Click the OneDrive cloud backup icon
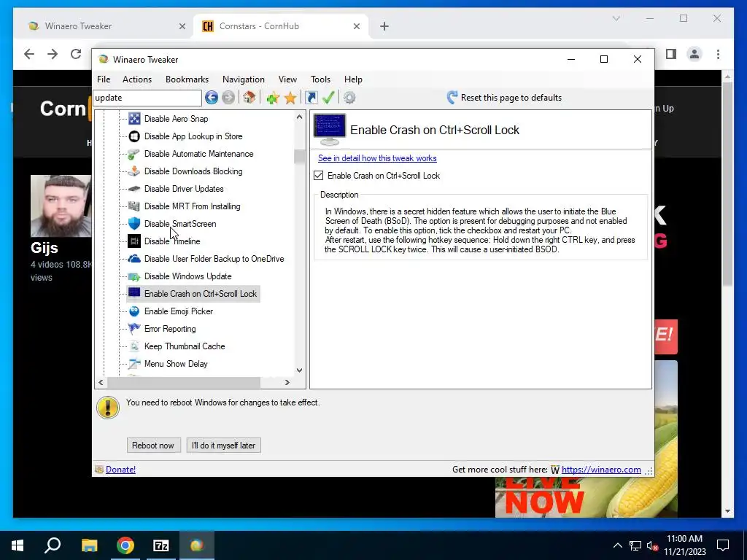The height and width of the screenshot is (560, 747). point(134,259)
